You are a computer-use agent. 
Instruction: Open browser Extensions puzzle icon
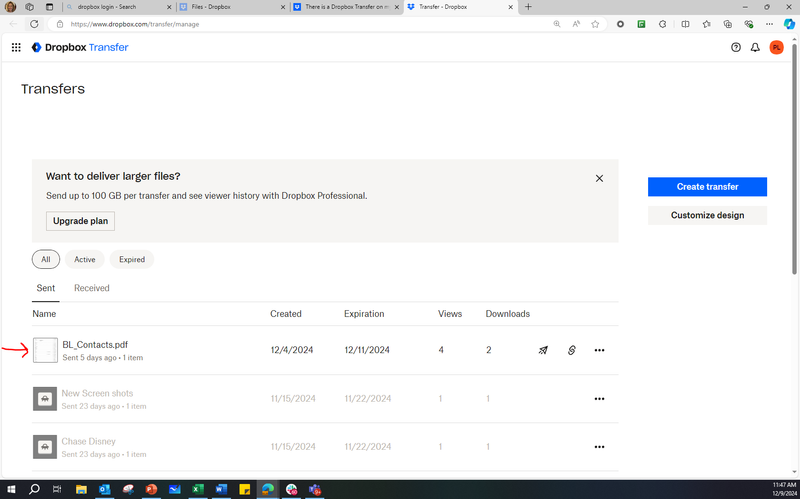tap(662, 24)
